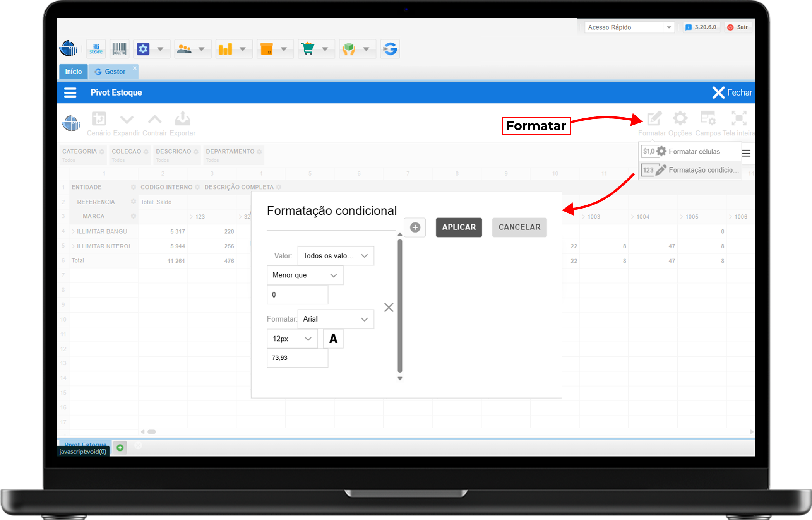Viewport: 812px width, 520px height.
Task: Click the shopping cart toolbar icon
Action: tap(308, 49)
